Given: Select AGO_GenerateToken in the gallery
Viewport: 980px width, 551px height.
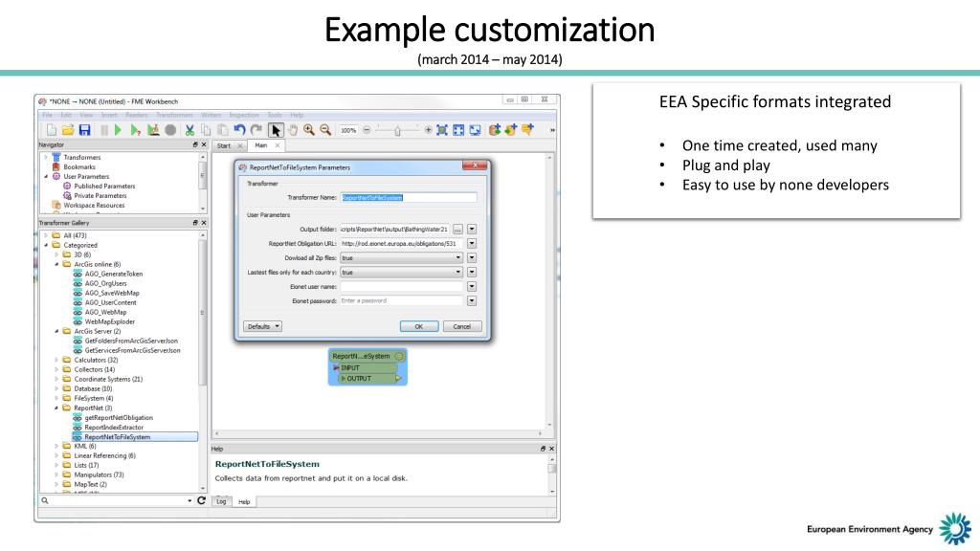Looking at the screenshot, I should (114, 274).
